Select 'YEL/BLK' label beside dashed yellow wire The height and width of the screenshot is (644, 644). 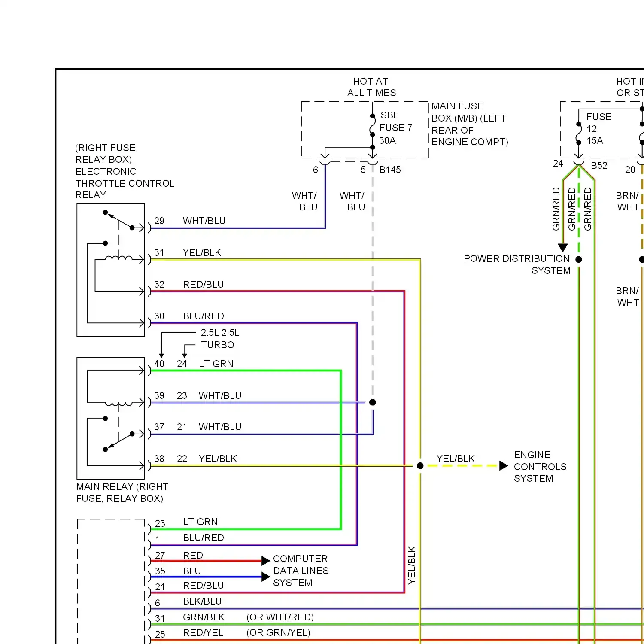(x=456, y=459)
